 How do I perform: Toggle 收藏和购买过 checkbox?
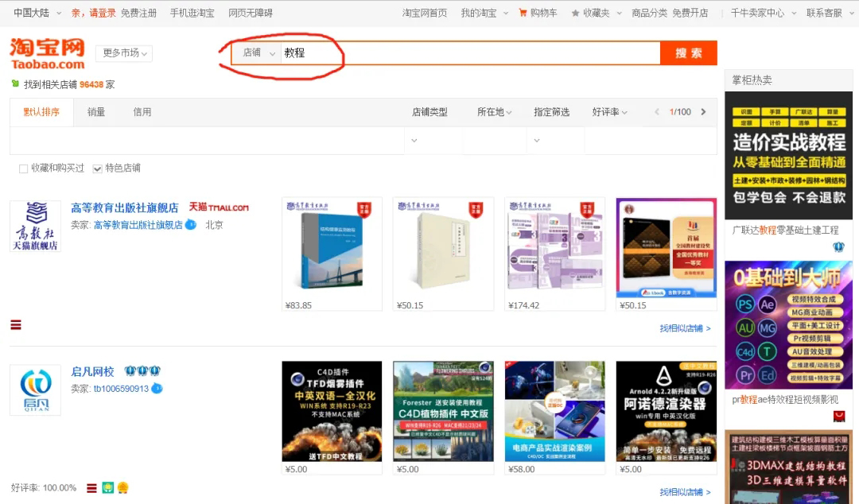[x=24, y=169]
